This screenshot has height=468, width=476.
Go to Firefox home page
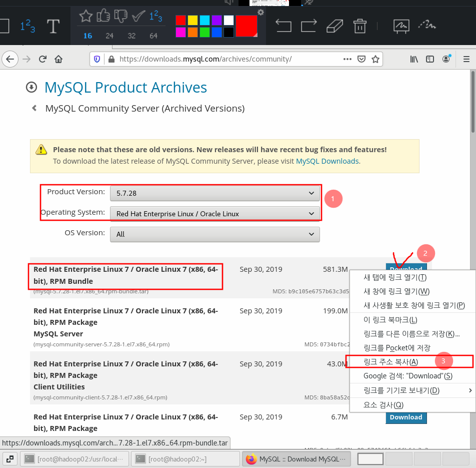58,59
